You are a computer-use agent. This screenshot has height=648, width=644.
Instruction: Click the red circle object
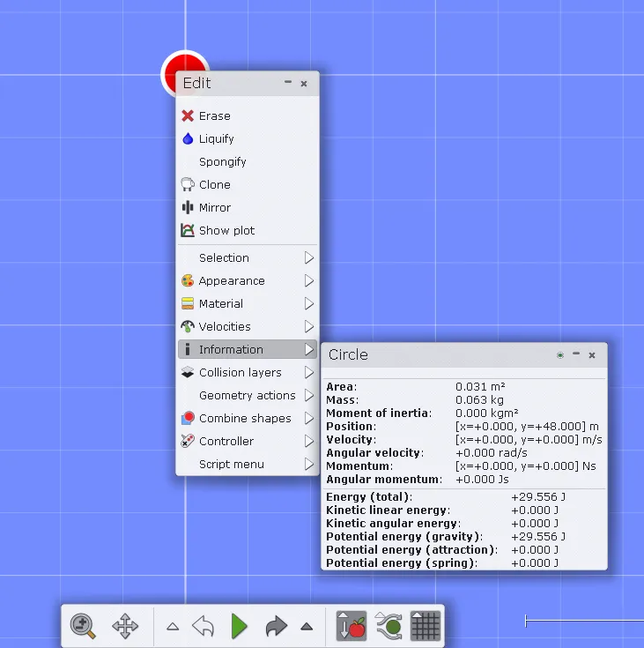tap(172, 68)
